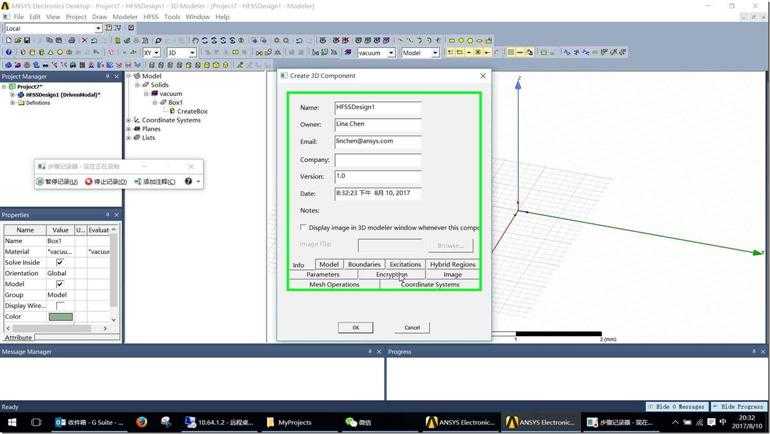Open Task View on the taskbar
Image resolution: width=770 pixels, height=434 pixels.
pyautogui.click(x=36, y=422)
